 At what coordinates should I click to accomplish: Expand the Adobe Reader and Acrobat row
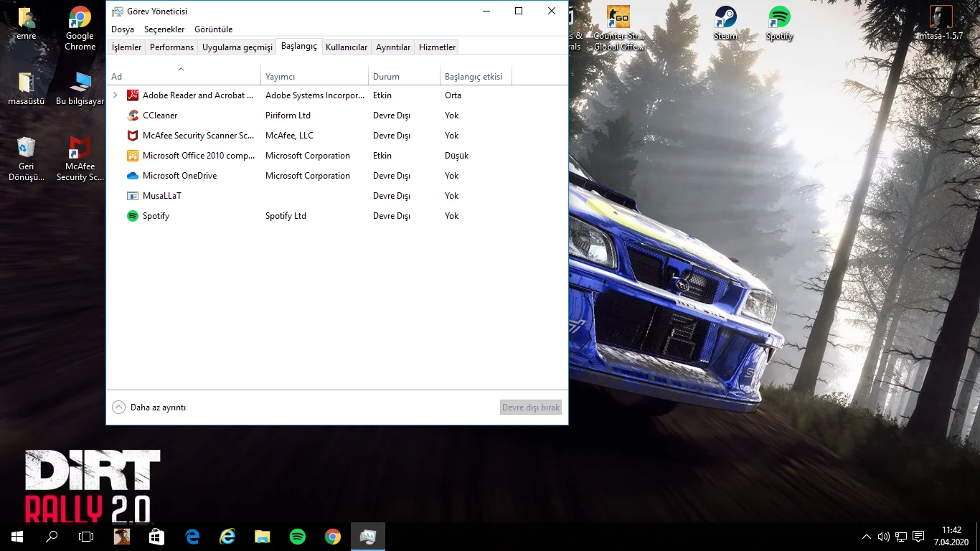coord(116,95)
